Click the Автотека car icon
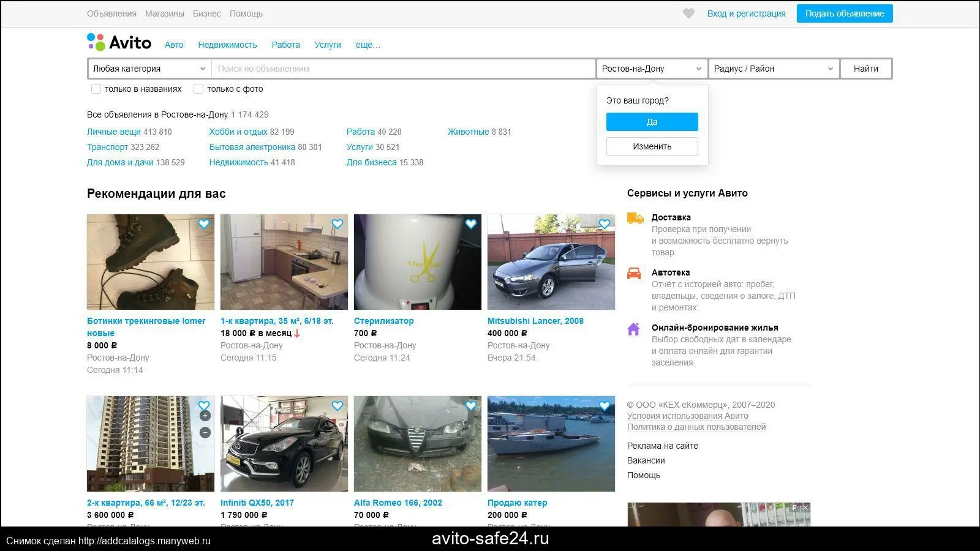980x551 pixels. tap(634, 273)
